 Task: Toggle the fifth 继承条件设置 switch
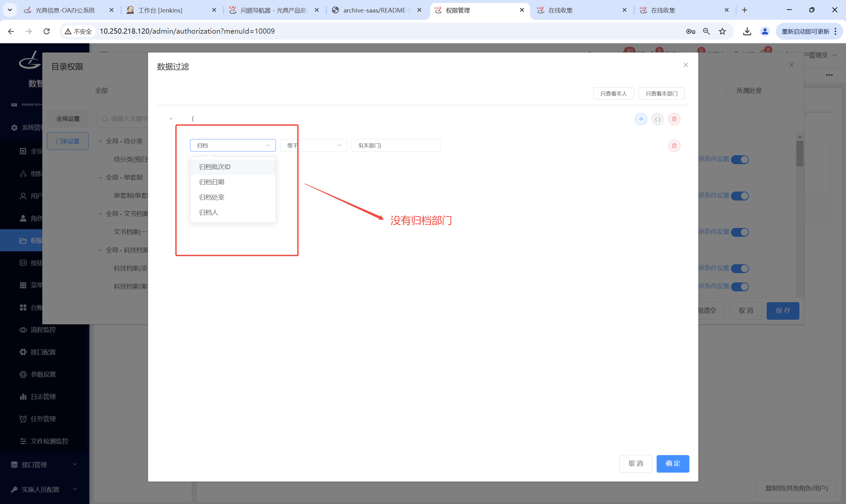[x=740, y=287]
